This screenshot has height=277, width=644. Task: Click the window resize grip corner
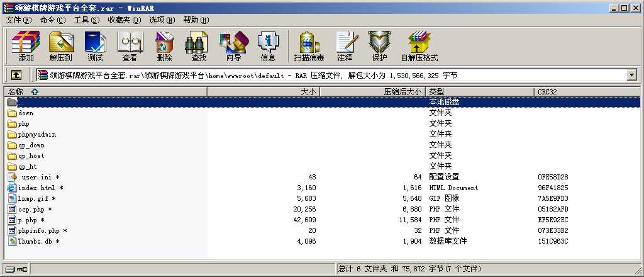coord(638,271)
